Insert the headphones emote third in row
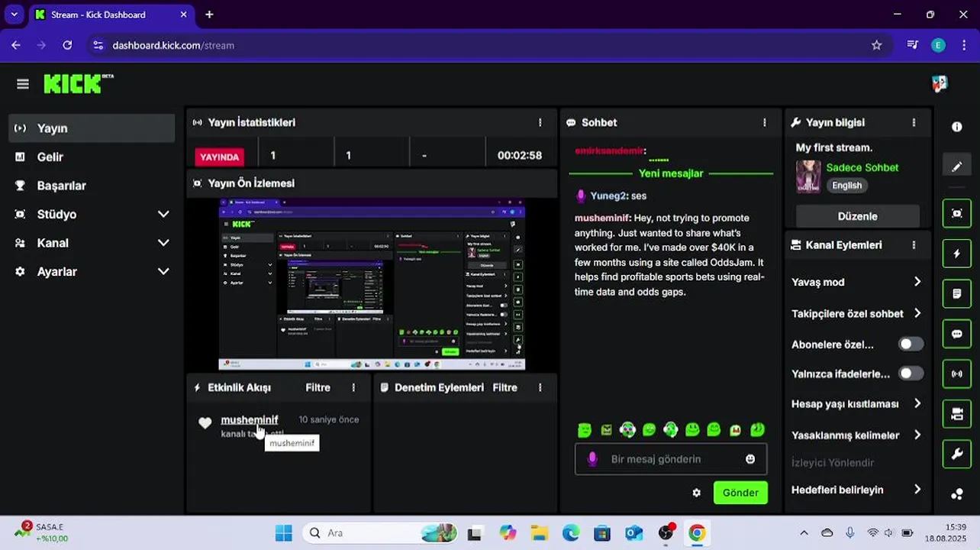 [x=627, y=430]
